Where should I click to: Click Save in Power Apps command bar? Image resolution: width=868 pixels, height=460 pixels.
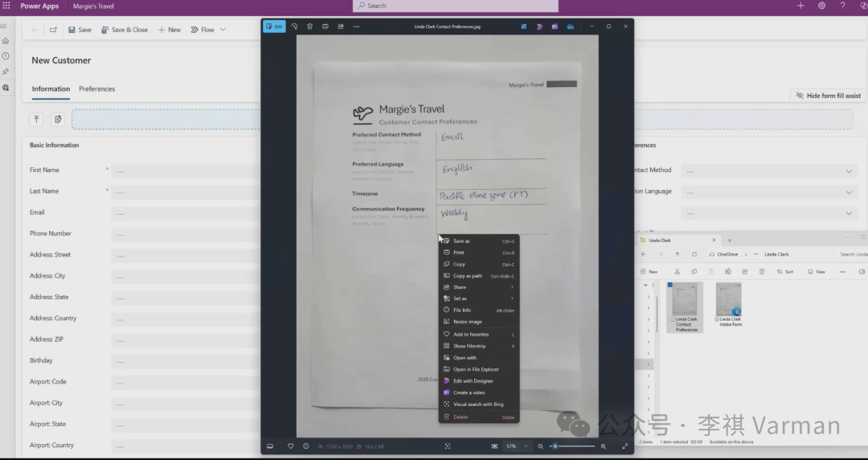coord(80,30)
